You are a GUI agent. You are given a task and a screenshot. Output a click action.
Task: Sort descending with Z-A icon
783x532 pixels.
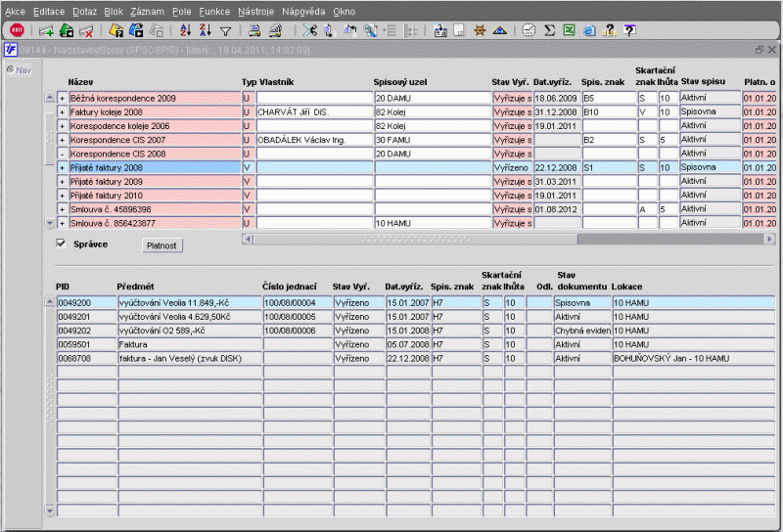click(206, 31)
